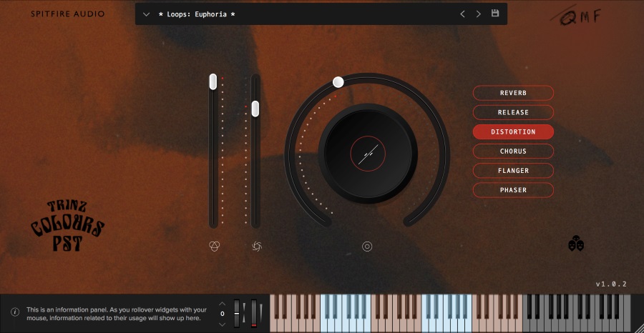Click the second dynamics slider handle
Viewport: 644px width, 333px height.
[x=255, y=109]
